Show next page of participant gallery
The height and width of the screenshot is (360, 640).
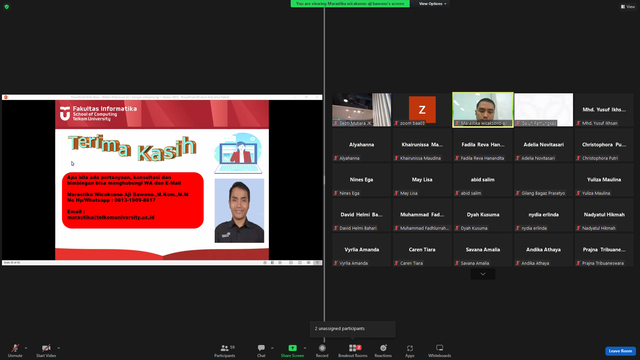(x=483, y=274)
